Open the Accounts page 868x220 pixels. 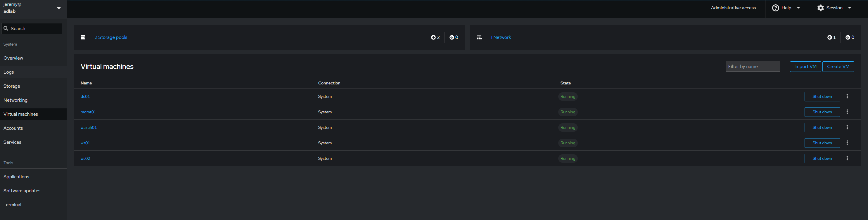[x=33, y=128]
